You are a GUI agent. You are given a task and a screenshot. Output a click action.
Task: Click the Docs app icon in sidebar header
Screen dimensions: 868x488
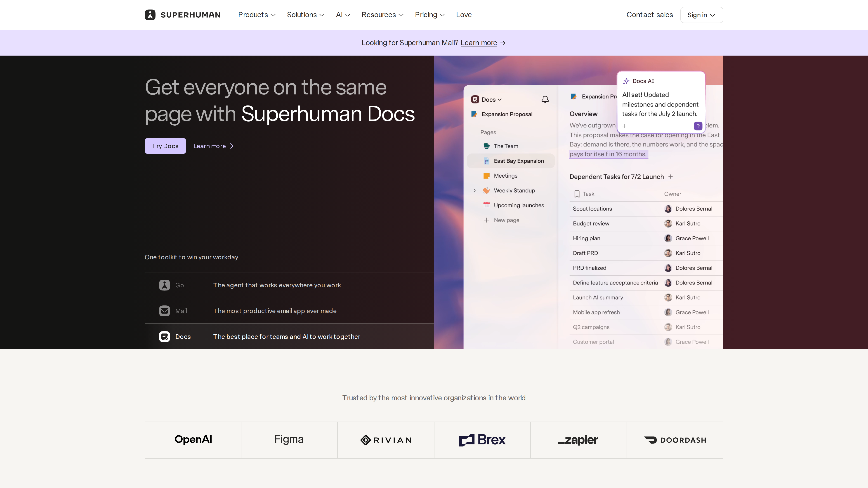click(475, 99)
